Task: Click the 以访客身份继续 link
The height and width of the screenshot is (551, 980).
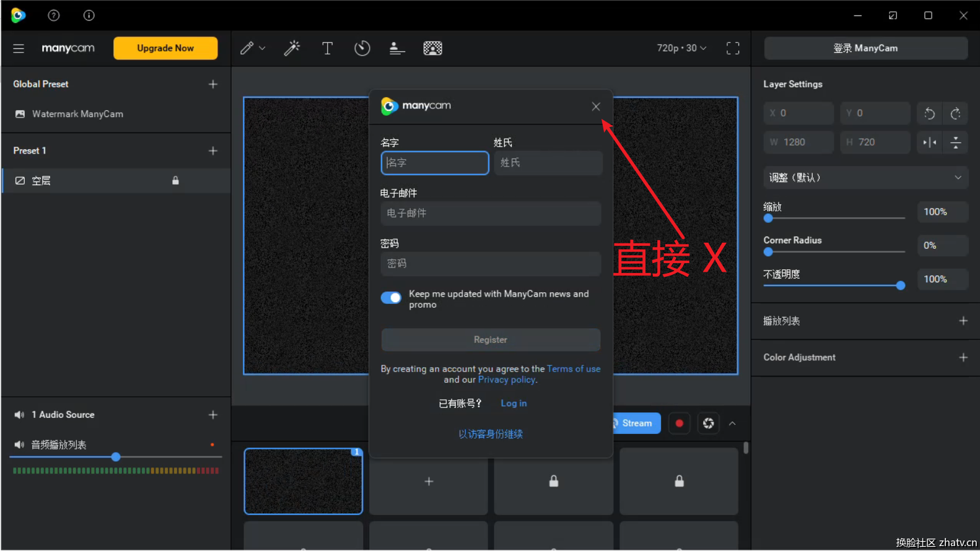Action: (491, 435)
